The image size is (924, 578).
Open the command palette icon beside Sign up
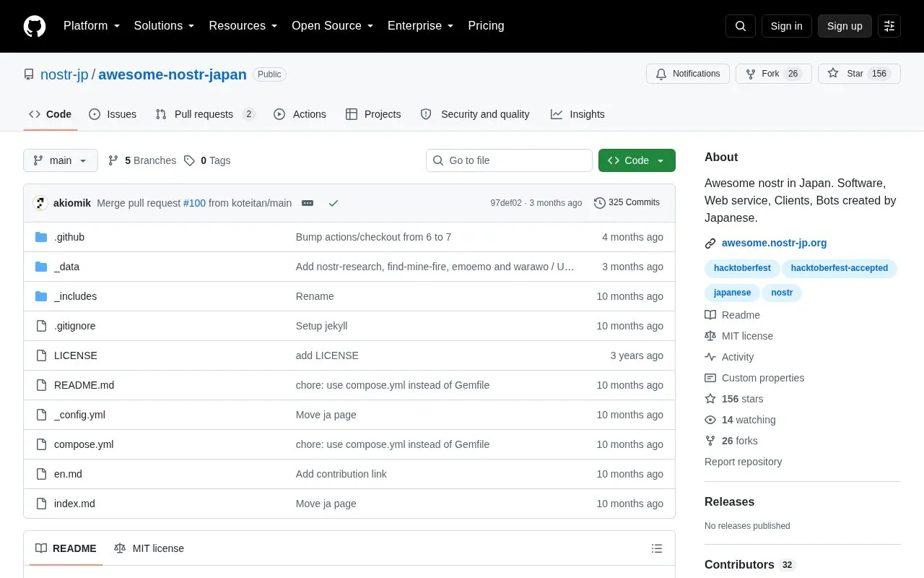click(889, 26)
